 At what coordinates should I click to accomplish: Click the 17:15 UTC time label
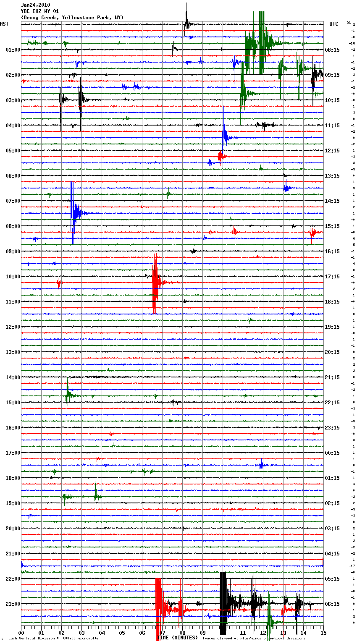click(x=332, y=277)
